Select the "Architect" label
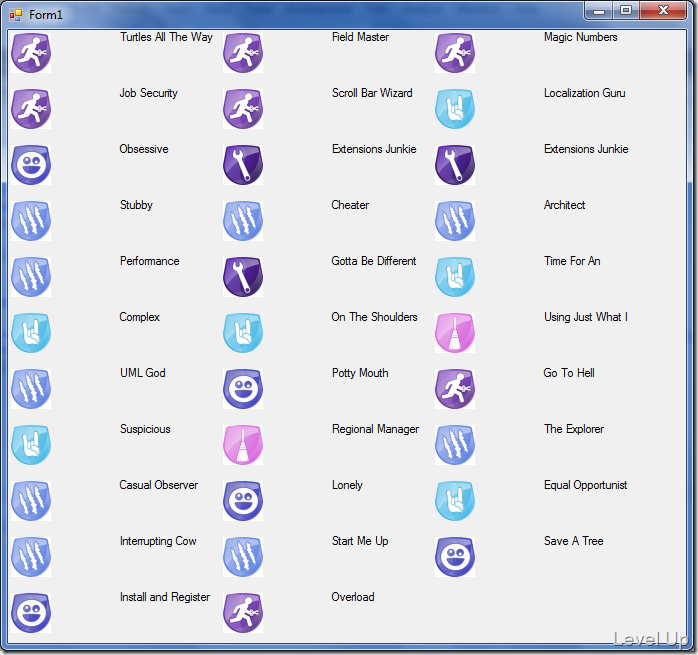The image size is (698, 655). tap(564, 205)
